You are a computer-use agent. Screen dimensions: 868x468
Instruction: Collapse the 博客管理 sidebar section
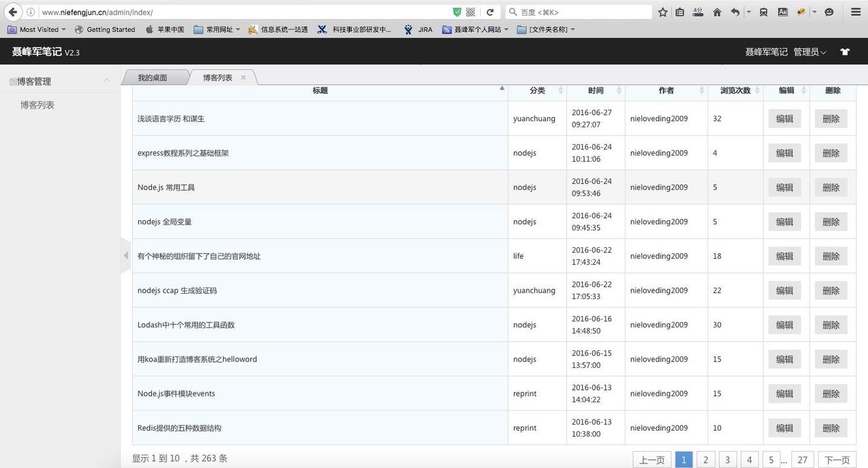pos(107,81)
